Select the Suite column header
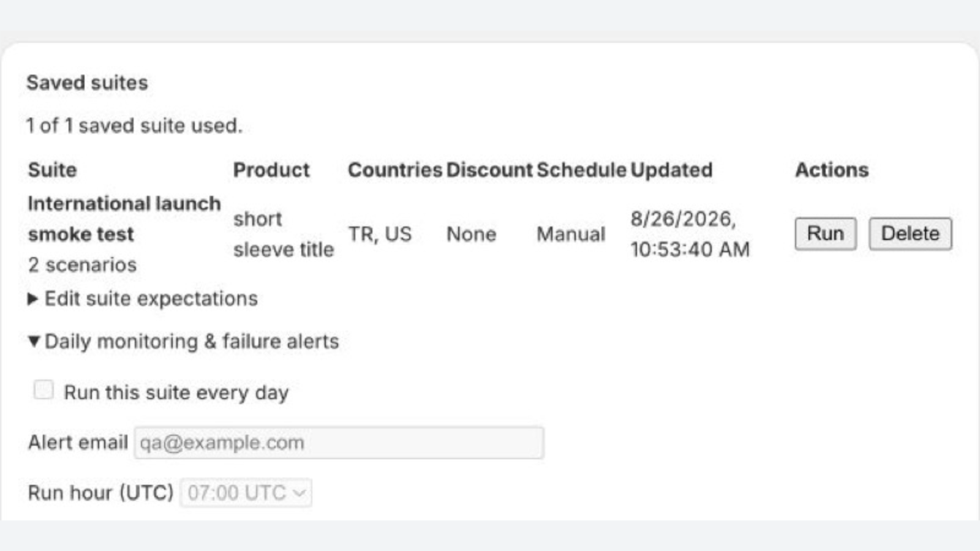This screenshot has width=980, height=551. click(53, 170)
